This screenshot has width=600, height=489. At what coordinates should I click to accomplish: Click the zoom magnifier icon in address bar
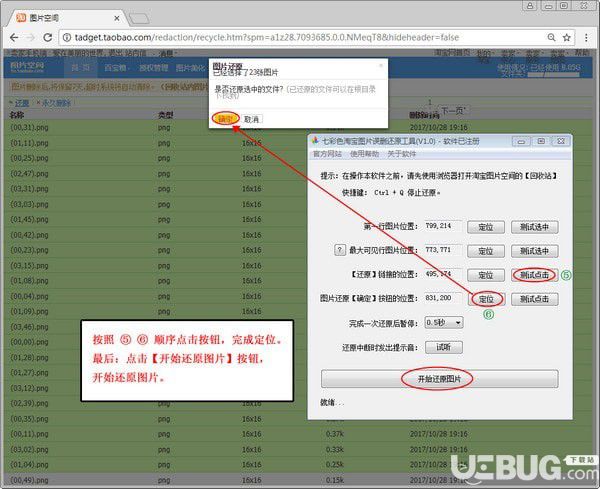[551, 37]
